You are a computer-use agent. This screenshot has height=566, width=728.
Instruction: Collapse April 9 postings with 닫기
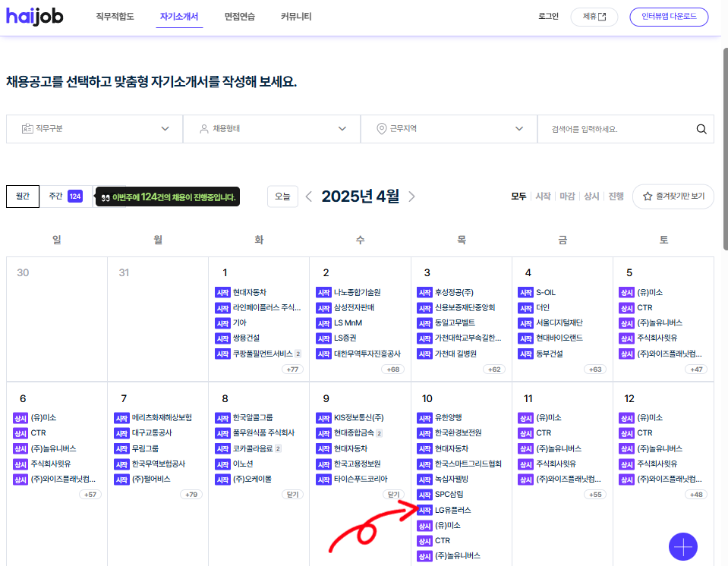click(x=394, y=495)
